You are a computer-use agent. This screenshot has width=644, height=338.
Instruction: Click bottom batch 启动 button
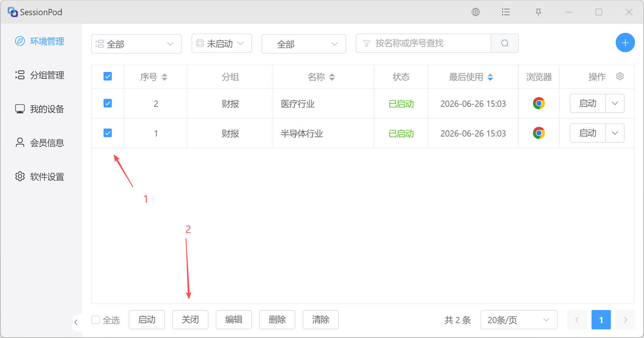point(147,320)
